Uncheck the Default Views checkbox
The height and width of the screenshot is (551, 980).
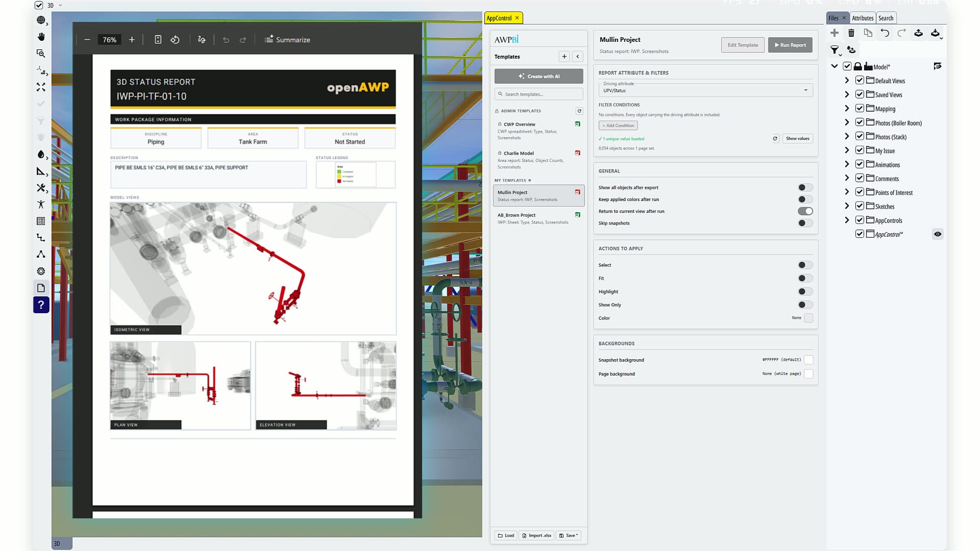(x=860, y=80)
